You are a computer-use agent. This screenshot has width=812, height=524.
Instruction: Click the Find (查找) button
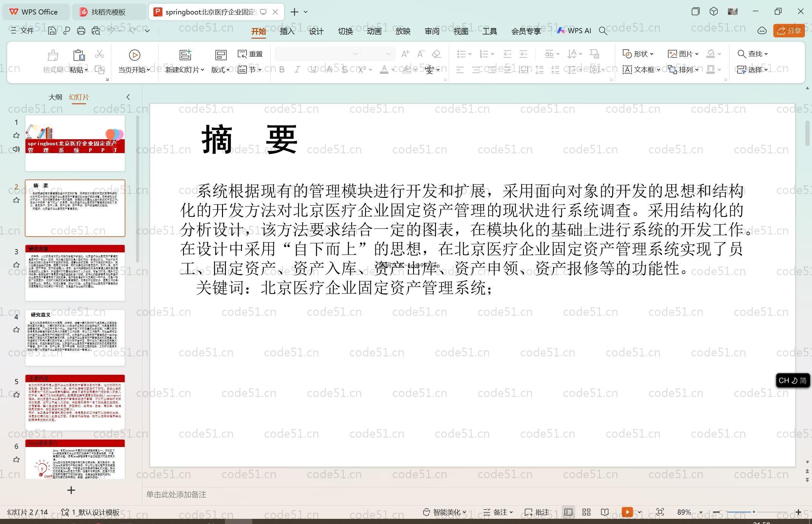[752, 54]
